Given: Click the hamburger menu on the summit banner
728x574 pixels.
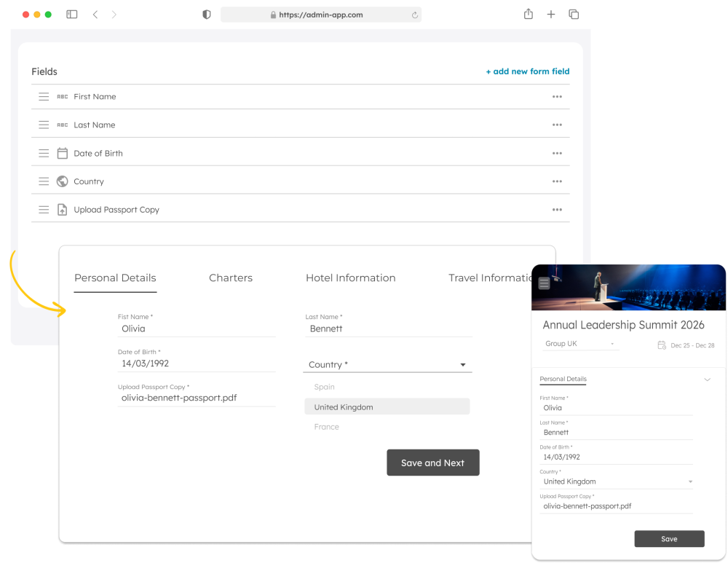Looking at the screenshot, I should [x=544, y=284].
